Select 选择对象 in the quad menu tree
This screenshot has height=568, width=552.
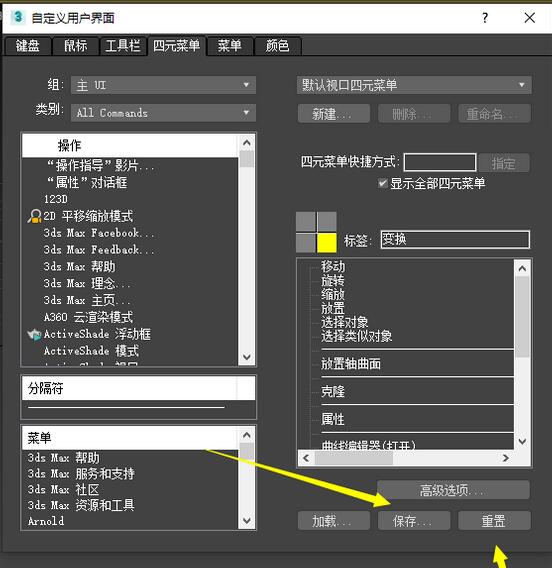click(344, 322)
